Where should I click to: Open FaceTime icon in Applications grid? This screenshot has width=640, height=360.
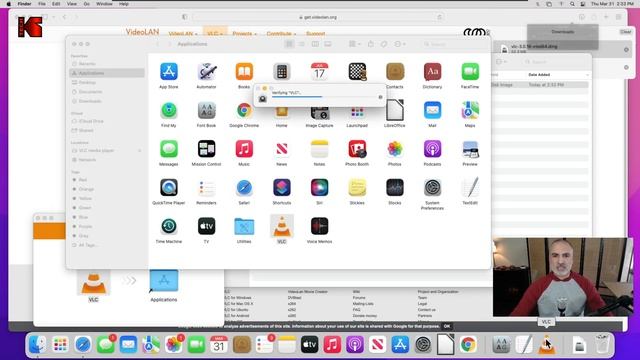tap(470, 72)
